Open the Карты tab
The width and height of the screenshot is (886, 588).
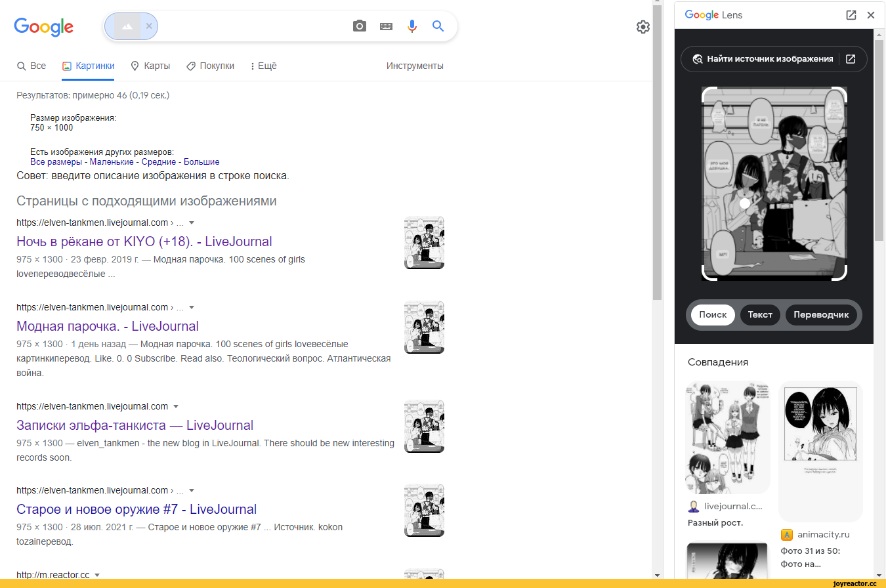click(150, 66)
